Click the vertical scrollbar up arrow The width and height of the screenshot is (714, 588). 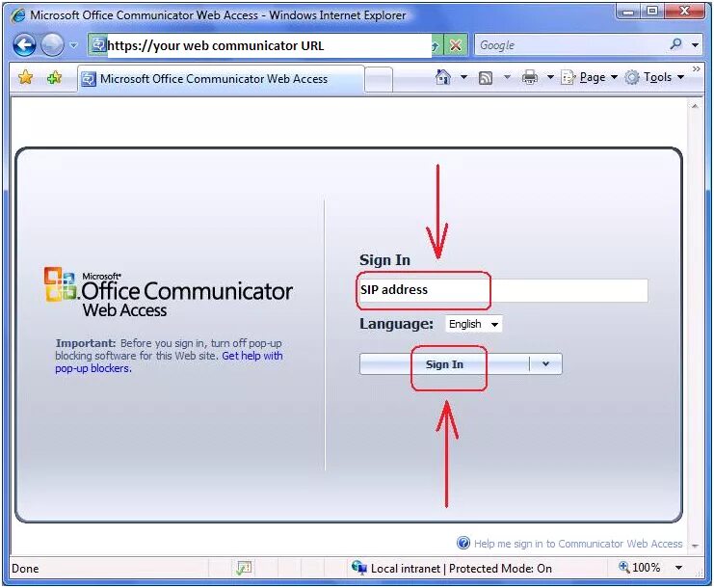pyautogui.click(x=695, y=106)
